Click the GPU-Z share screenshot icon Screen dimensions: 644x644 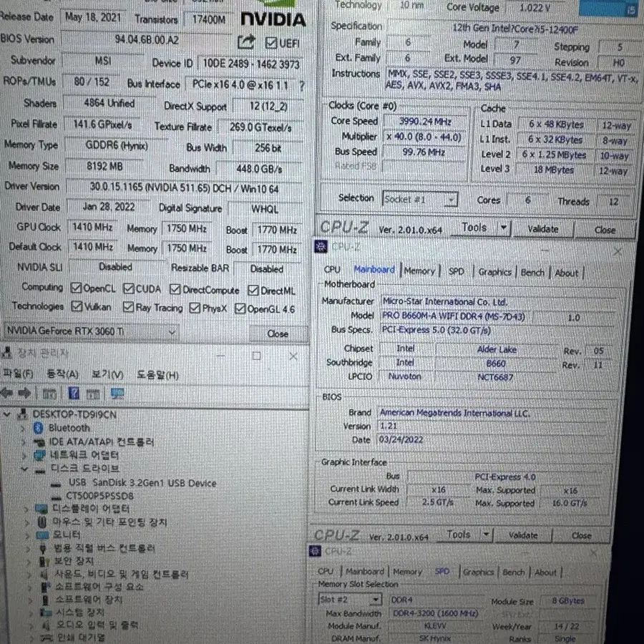click(246, 42)
